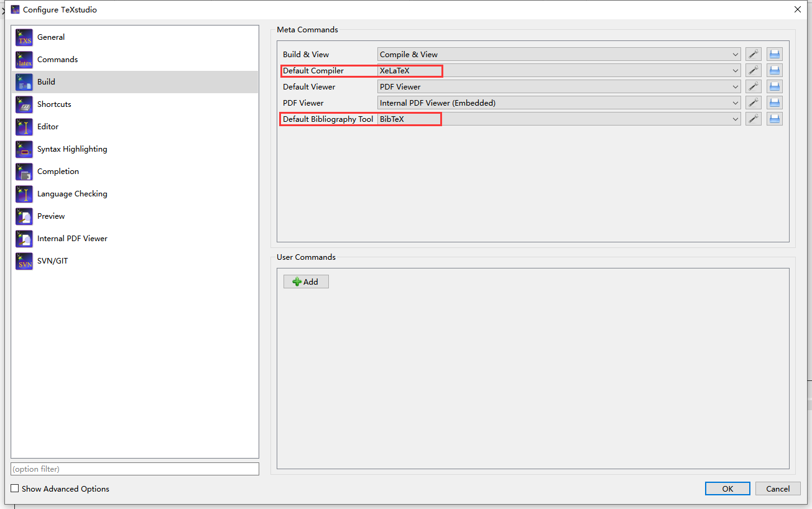The width and height of the screenshot is (812, 509).
Task: Open the Build & View dropdown
Action: (x=559, y=55)
